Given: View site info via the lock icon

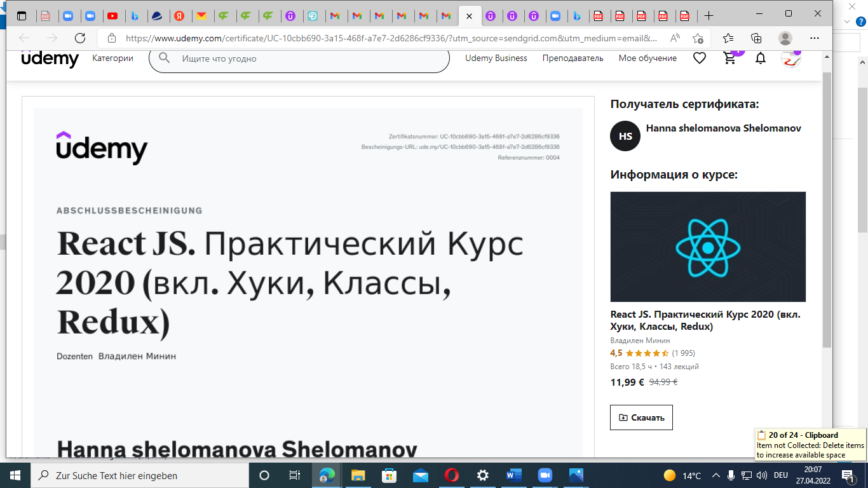Looking at the screenshot, I should 112,38.
